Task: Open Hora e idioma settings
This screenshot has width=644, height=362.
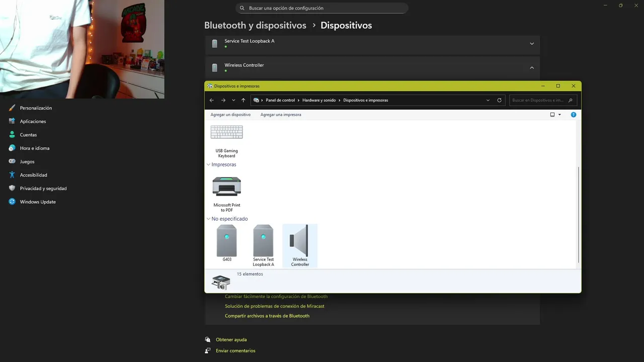Action: [35, 148]
